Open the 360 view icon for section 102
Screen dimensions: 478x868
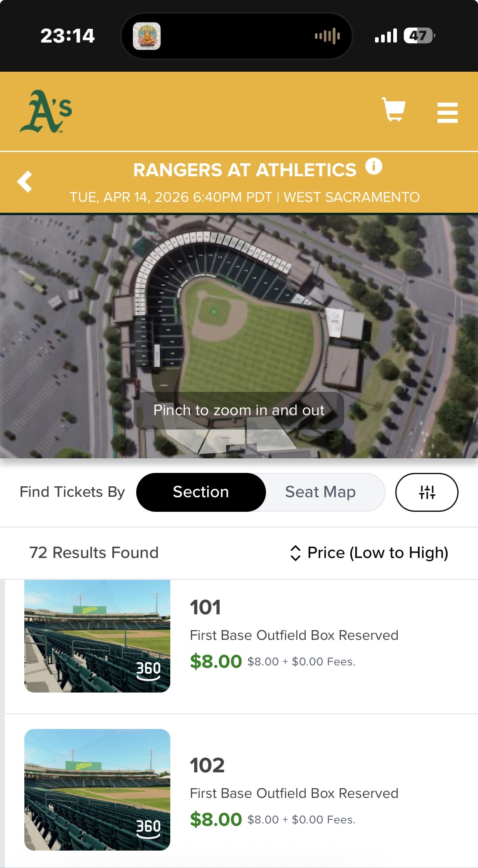[x=148, y=828]
